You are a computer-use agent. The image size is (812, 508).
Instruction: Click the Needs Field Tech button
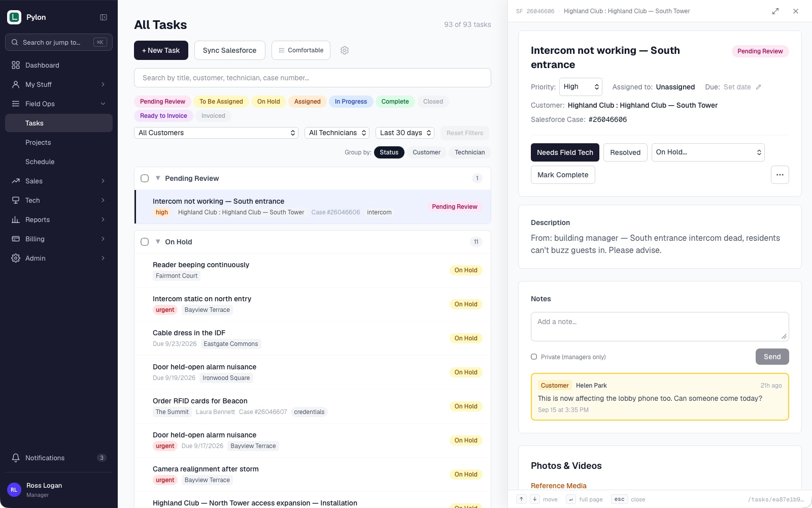pos(565,152)
